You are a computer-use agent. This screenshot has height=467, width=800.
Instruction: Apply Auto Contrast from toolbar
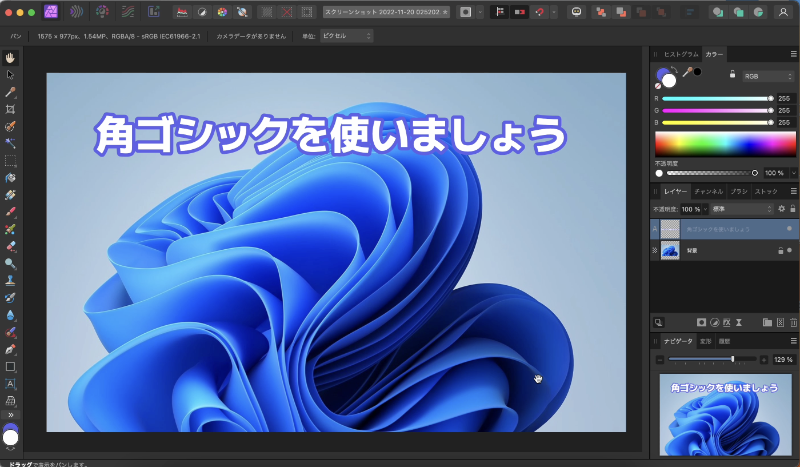pos(202,12)
